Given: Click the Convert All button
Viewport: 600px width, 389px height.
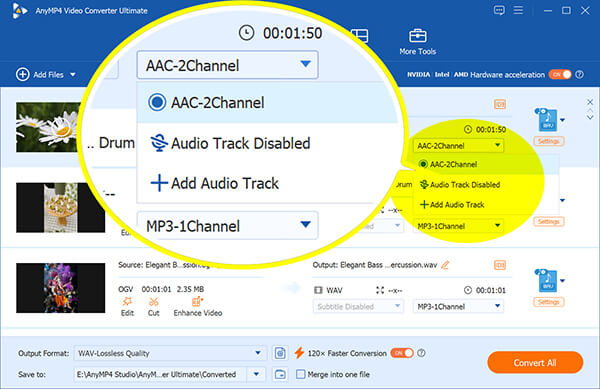Looking at the screenshot, I should [x=535, y=363].
